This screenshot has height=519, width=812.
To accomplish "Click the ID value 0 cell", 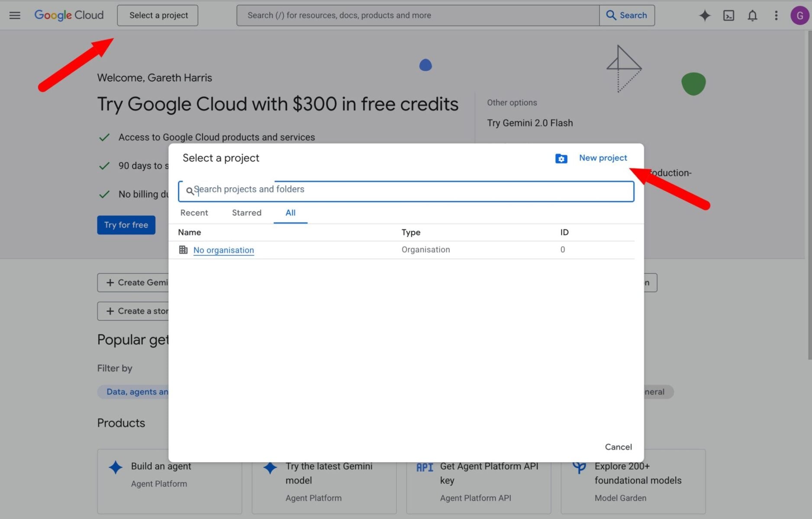I will 562,250.
